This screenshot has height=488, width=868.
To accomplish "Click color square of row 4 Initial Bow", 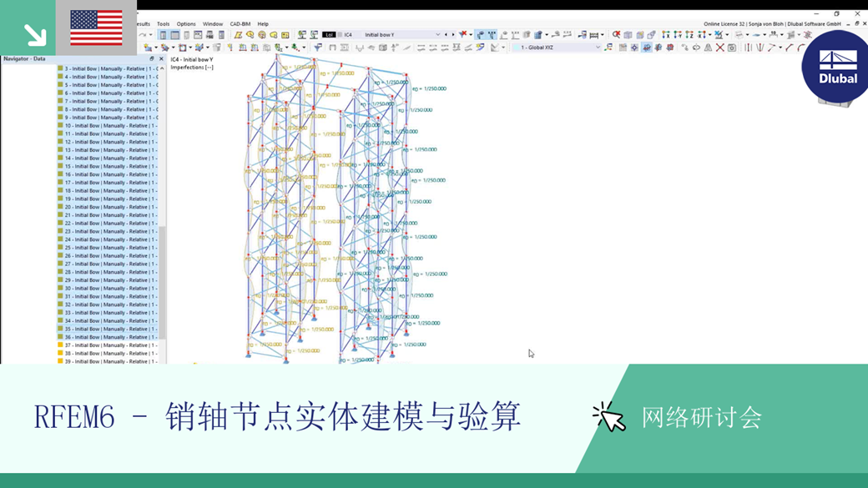I will click(60, 77).
